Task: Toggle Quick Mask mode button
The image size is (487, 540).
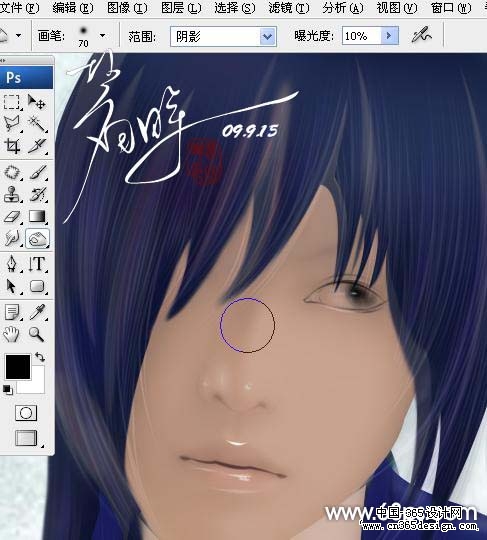Action: [26, 413]
